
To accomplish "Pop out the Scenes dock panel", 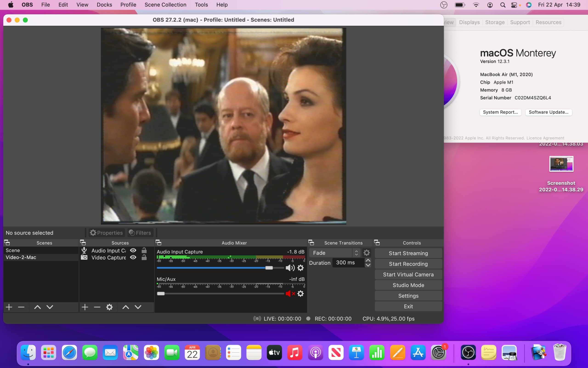I will point(7,242).
